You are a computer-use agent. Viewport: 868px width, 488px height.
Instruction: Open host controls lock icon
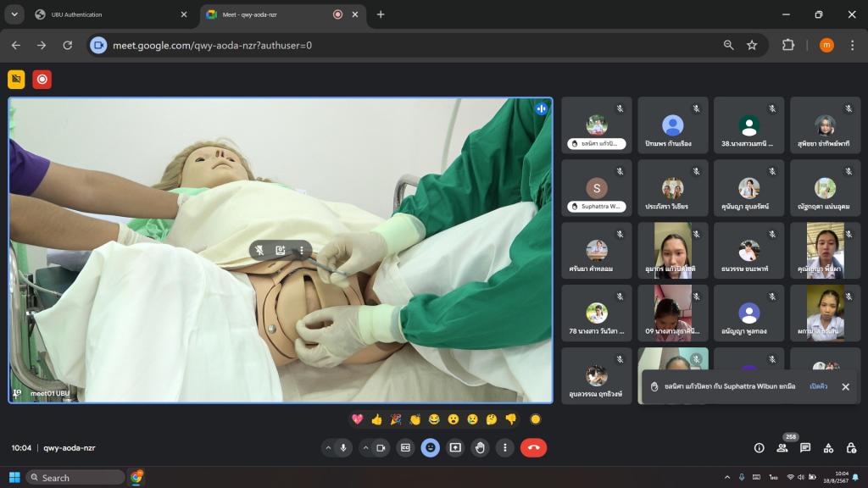tap(851, 448)
